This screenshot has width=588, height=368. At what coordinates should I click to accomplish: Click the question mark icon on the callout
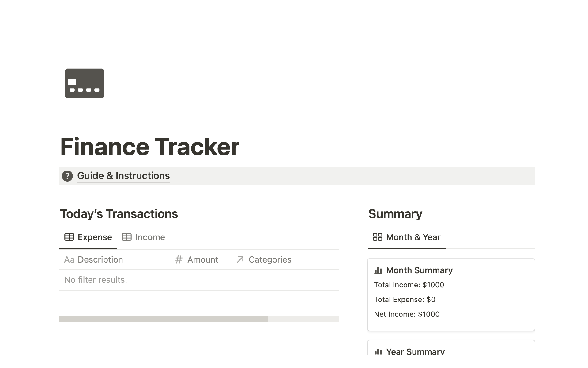(67, 176)
